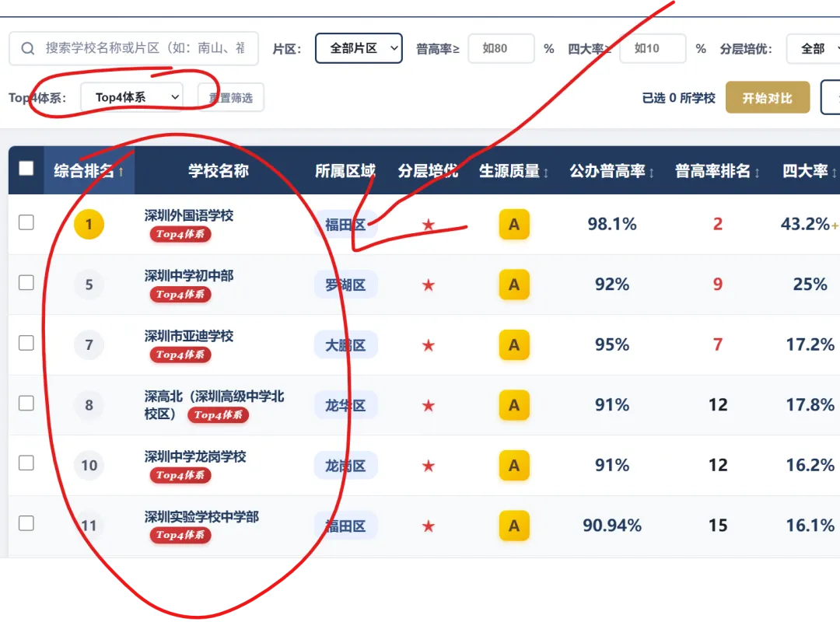Screen dimensions: 840x622
Task: Click the rank 8 circle badge
Action: 89,405
